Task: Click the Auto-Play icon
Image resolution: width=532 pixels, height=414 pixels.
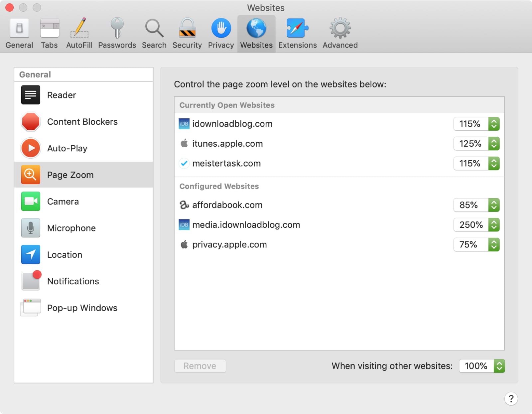Action: (31, 148)
